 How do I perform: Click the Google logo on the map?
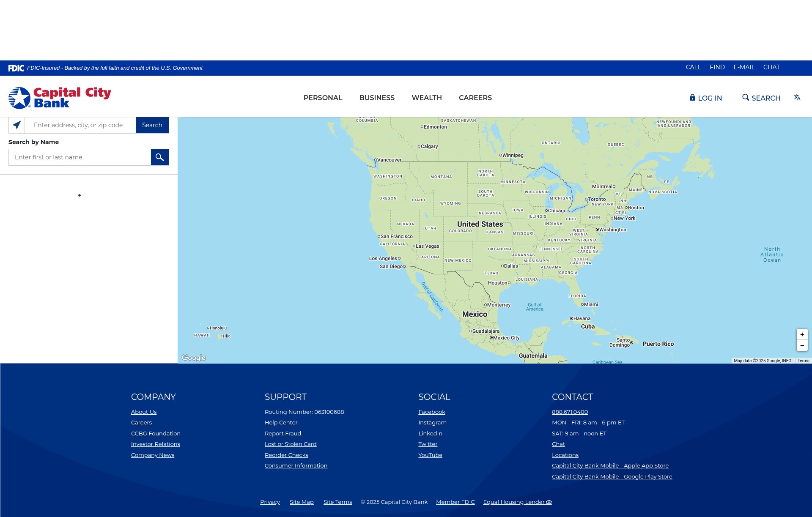click(194, 358)
